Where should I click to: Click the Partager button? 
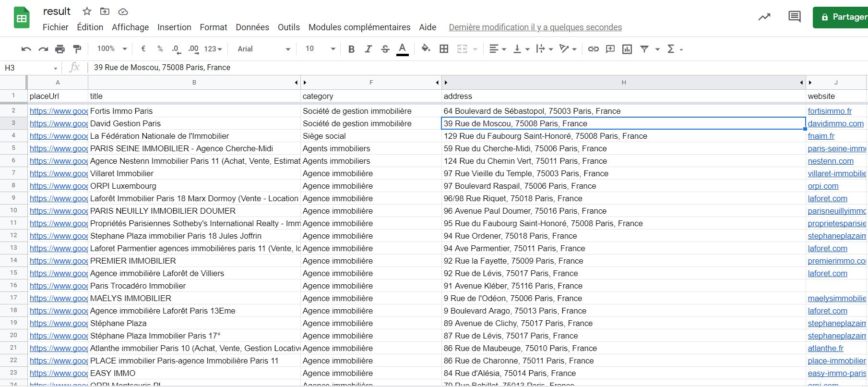pos(841,17)
